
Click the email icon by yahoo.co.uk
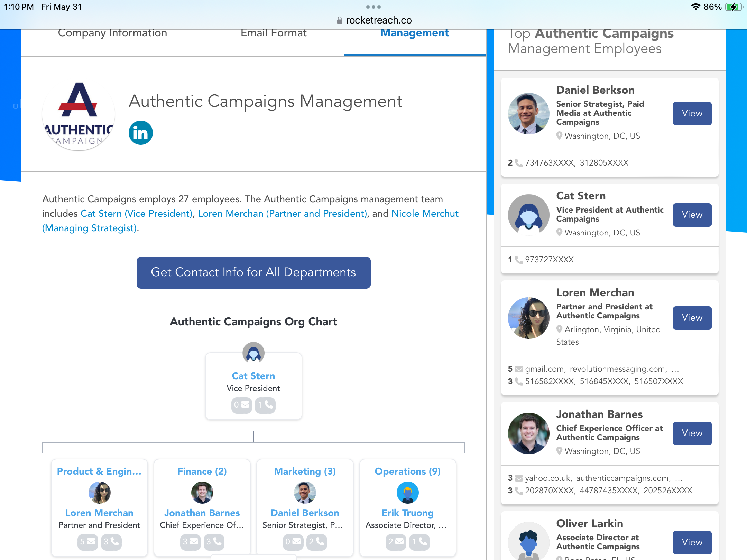pyautogui.click(x=519, y=478)
